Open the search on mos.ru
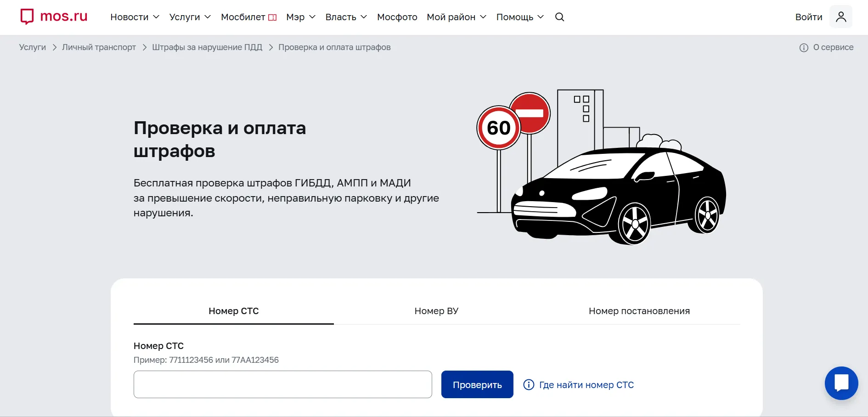Screen dimensions: 868x417 pyautogui.click(x=559, y=17)
